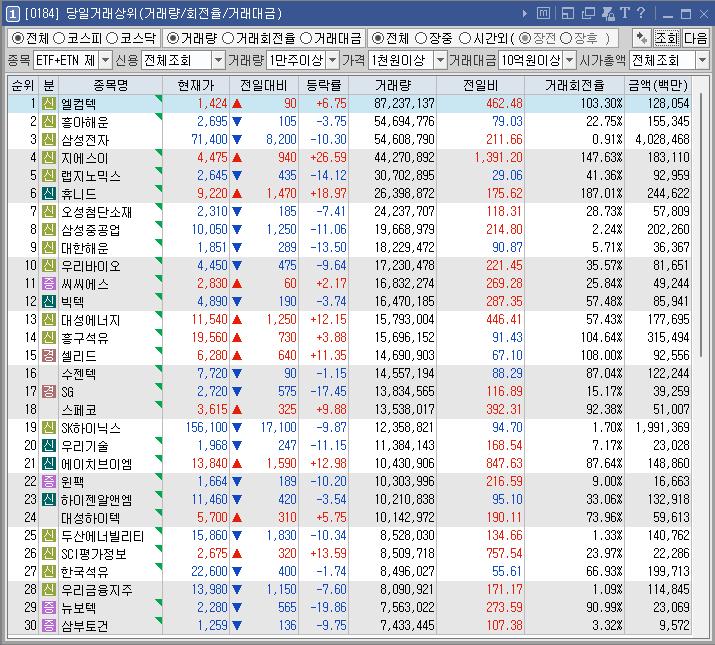Select the 전체 market radio button

click(x=17, y=38)
